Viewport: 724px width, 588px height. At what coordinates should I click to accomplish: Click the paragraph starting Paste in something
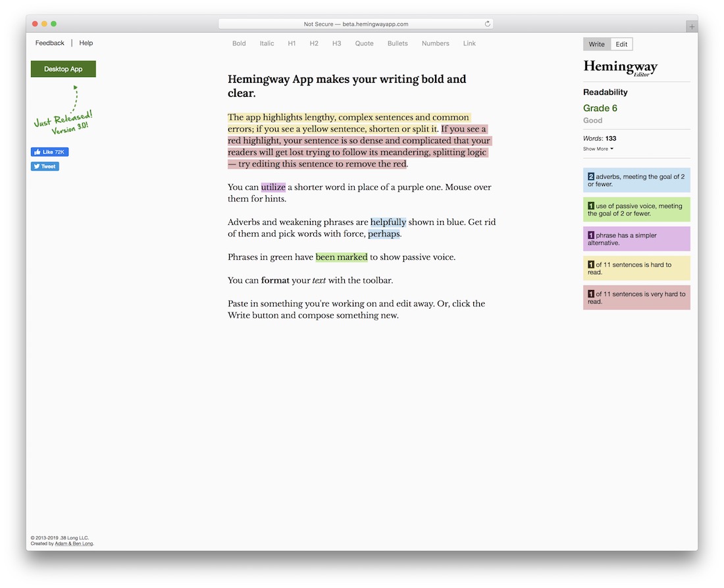[x=356, y=309]
